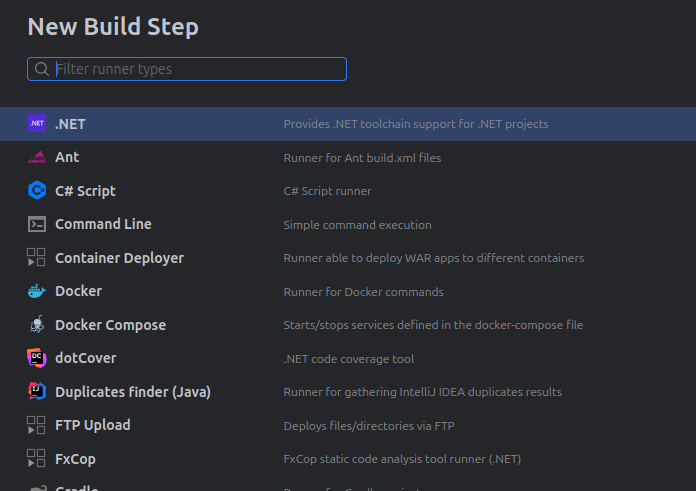Click the .NET runner icon
Screen dimensions: 696x491
(x=37, y=124)
